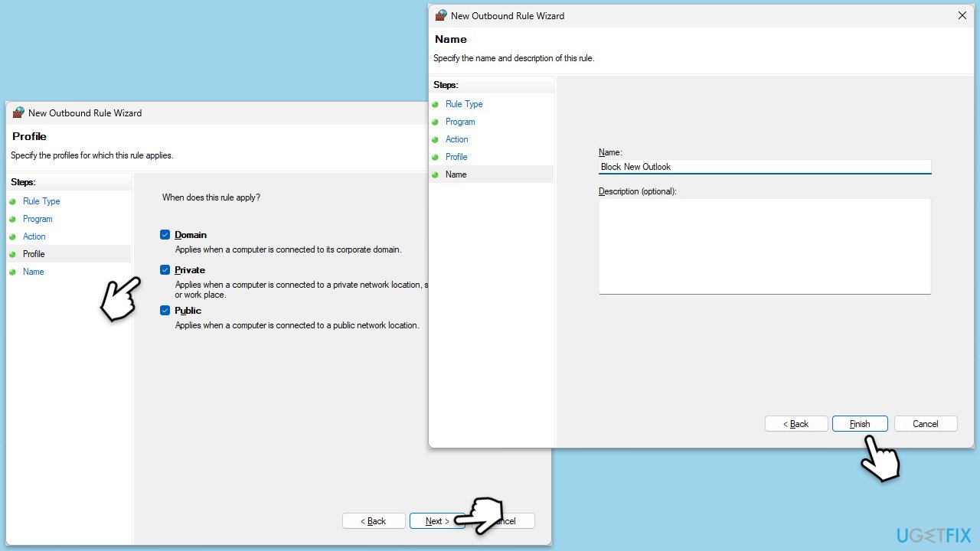Open Action step in Profile wizard
980x551 pixels.
[34, 236]
